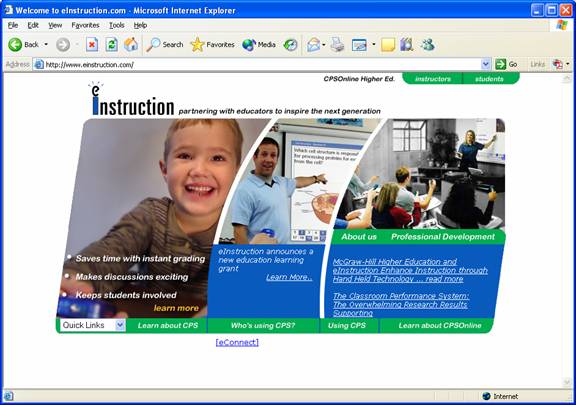Open the Favorites menu
Viewport: 576px width, 405px height.
(x=85, y=25)
